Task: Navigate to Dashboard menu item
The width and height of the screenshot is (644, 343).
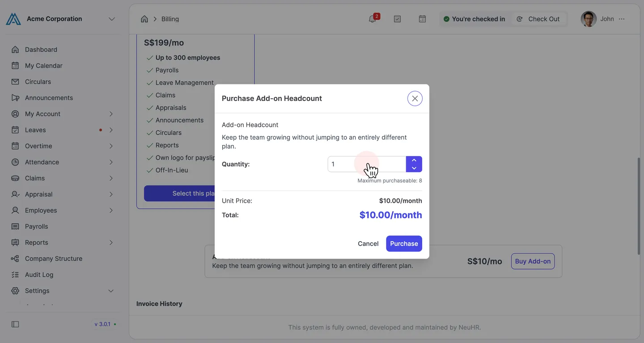Action: [x=63, y=50]
